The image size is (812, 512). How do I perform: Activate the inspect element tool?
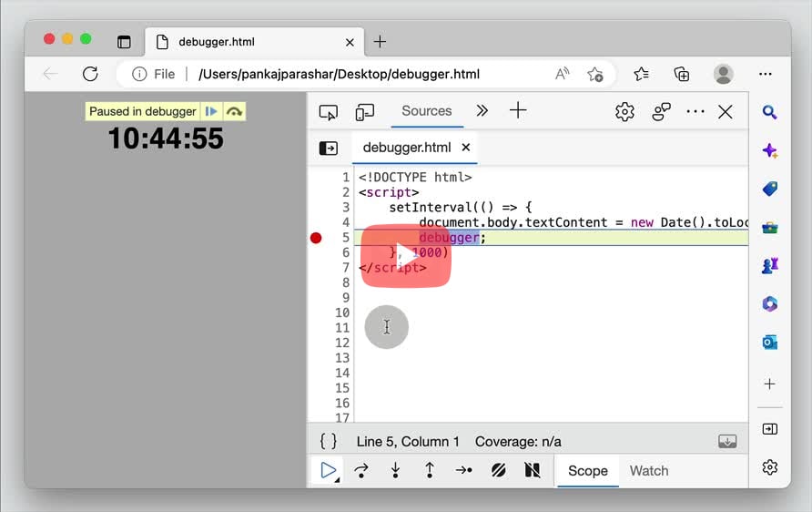pyautogui.click(x=329, y=112)
